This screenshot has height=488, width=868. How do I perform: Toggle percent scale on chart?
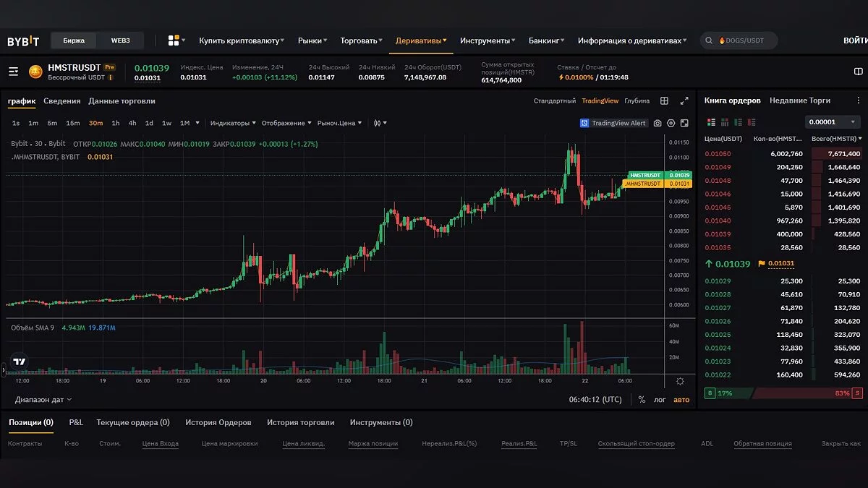tap(642, 399)
